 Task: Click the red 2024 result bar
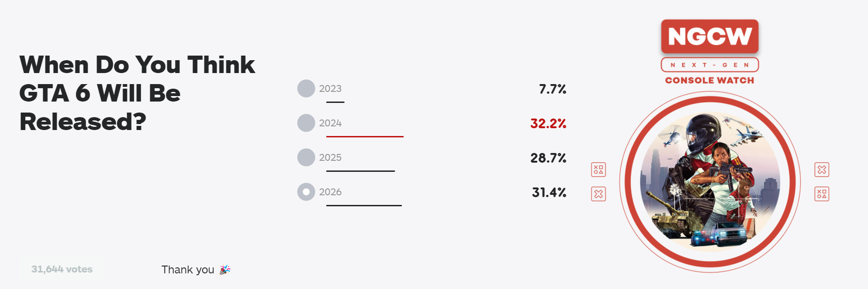[x=365, y=136]
